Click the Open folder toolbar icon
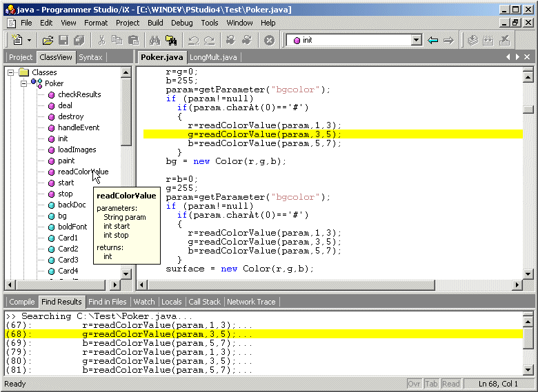This screenshot has width=538, height=392. [48, 41]
